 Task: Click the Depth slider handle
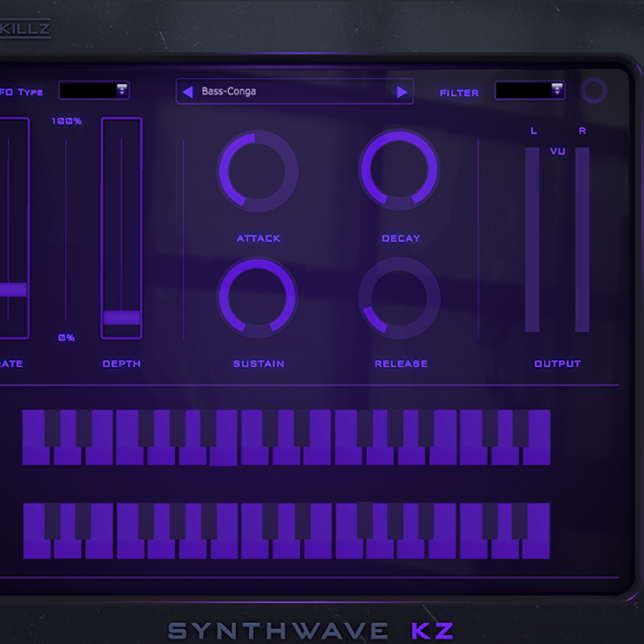pyautogui.click(x=122, y=318)
